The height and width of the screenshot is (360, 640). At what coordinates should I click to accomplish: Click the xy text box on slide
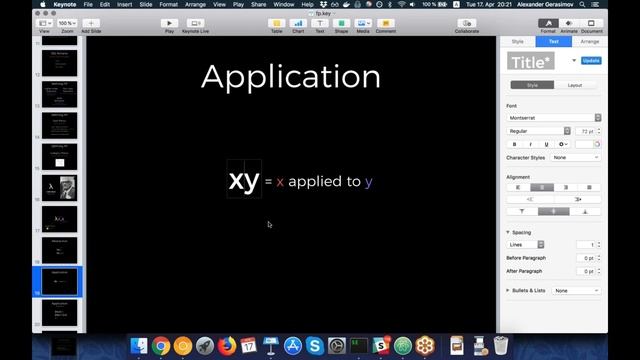[x=244, y=179]
